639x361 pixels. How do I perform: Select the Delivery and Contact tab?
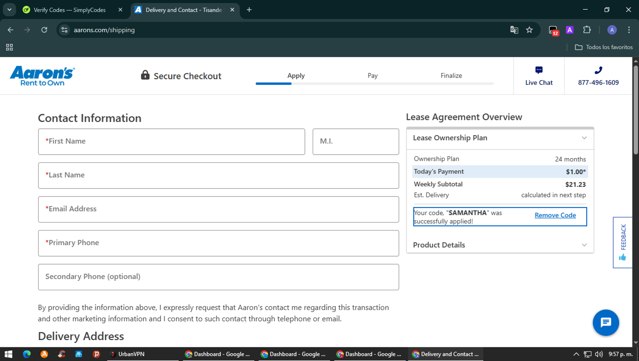coord(183,10)
